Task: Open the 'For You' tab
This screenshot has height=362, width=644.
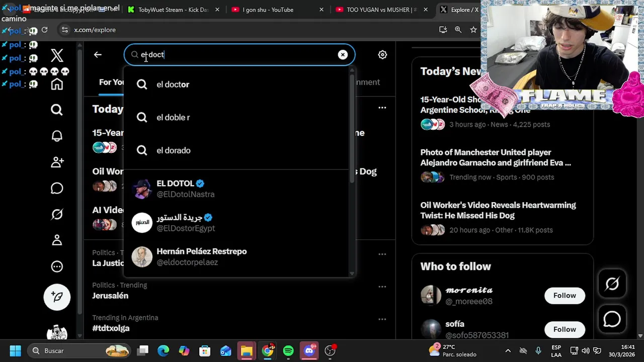Action: pos(111,82)
